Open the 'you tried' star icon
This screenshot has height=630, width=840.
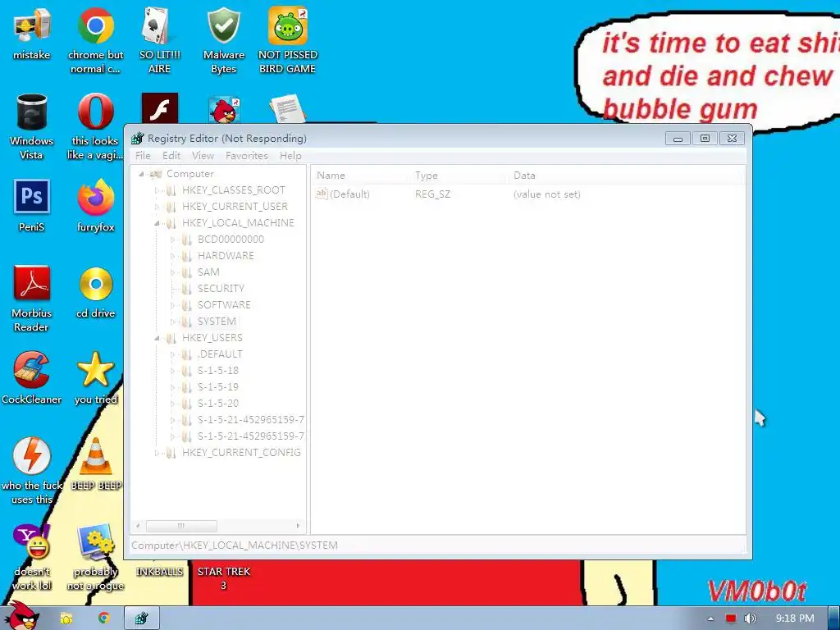pos(95,377)
